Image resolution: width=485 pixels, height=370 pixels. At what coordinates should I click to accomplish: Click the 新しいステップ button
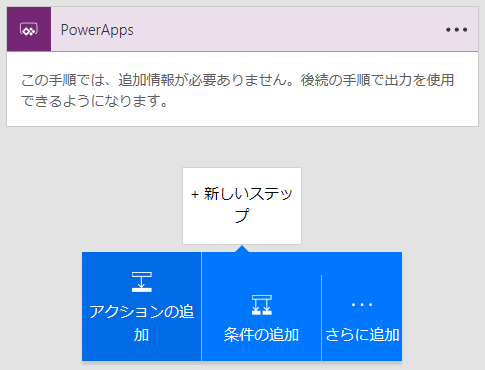[242, 206]
